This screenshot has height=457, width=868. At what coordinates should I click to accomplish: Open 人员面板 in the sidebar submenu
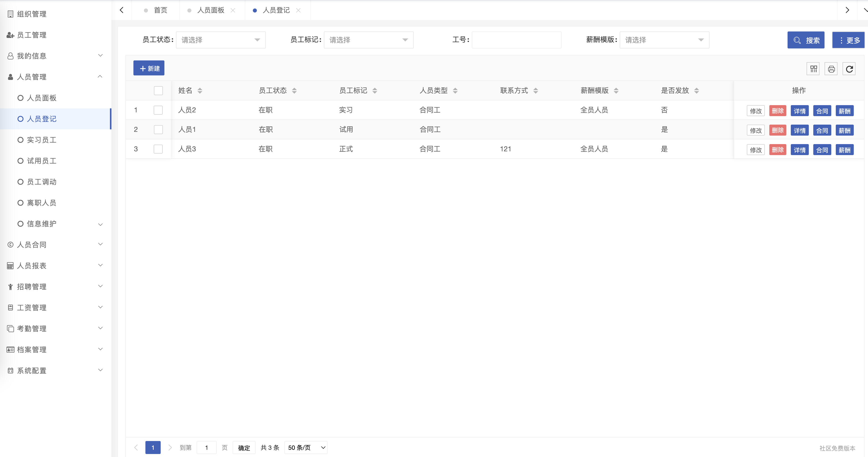pyautogui.click(x=56, y=98)
